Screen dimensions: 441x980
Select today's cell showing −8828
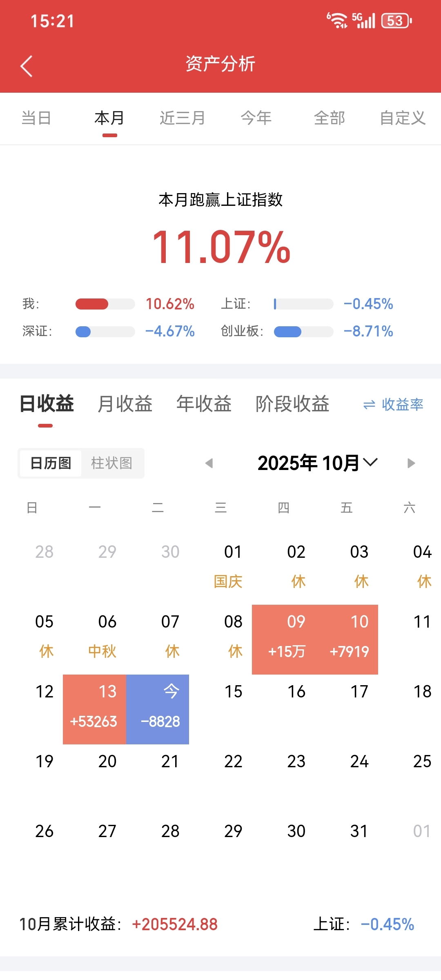click(x=158, y=709)
